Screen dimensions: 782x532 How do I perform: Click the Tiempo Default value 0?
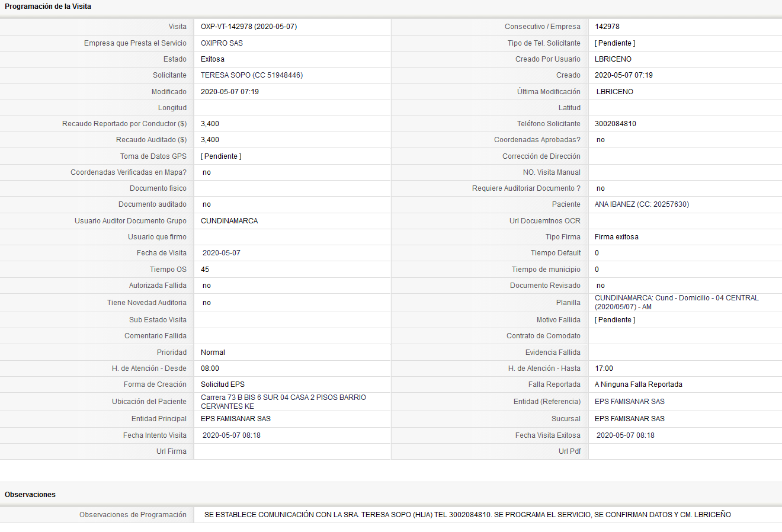597,253
